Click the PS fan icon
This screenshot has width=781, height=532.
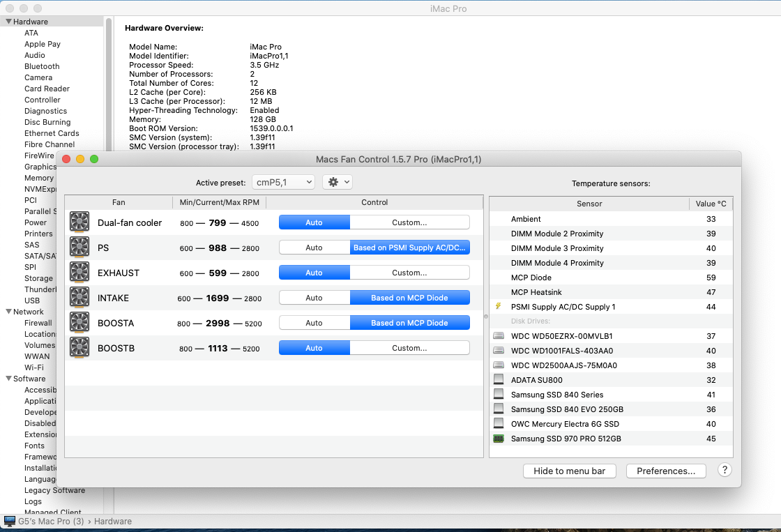(x=79, y=247)
